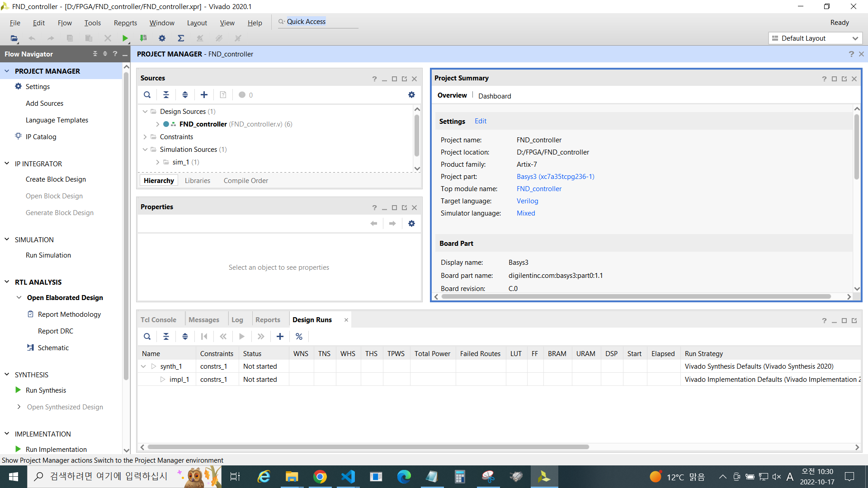Screen dimensions: 868x488
Task: Open File Explorer from taskbar
Action: (292, 477)
